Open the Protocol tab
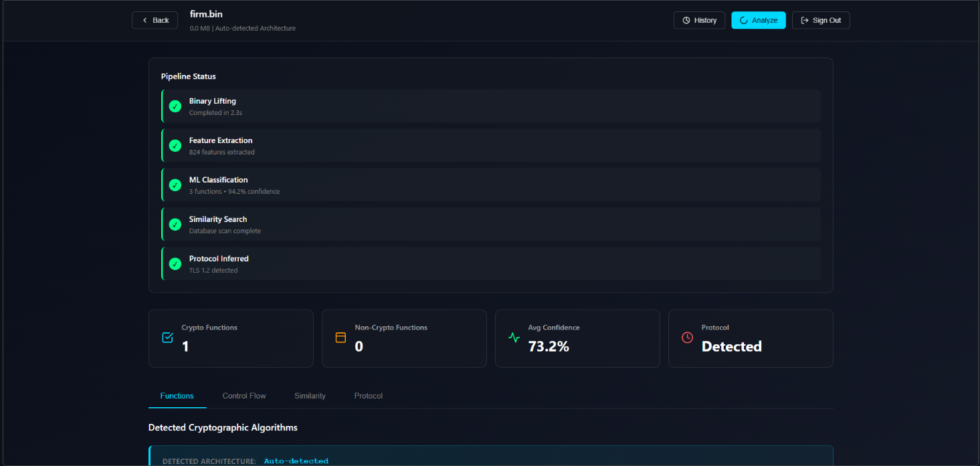The width and height of the screenshot is (980, 466). (x=369, y=396)
